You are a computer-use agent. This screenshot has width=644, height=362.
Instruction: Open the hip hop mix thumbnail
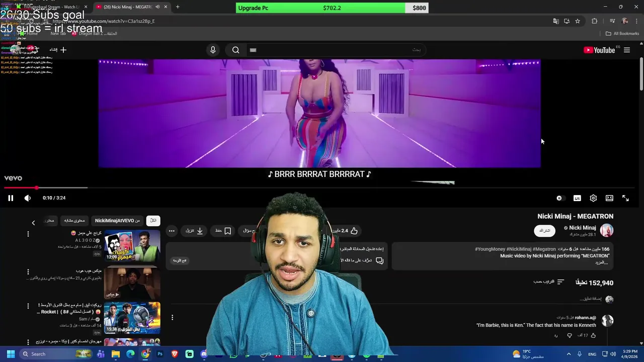tap(132, 283)
